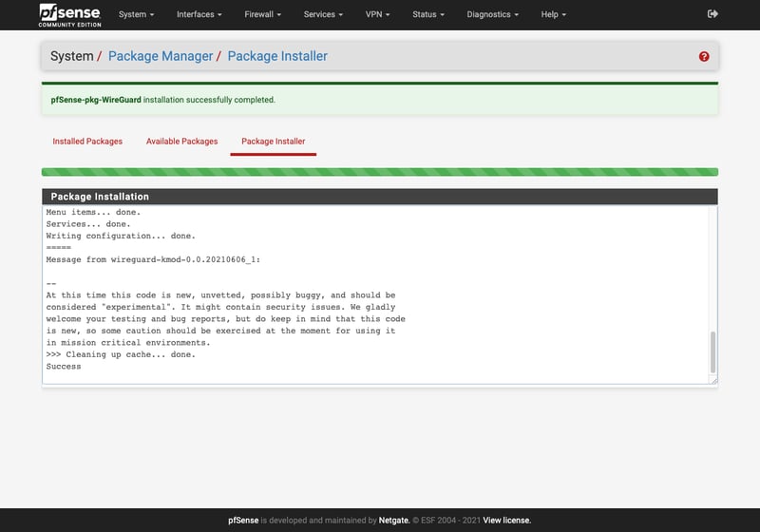Open the Diagnostics menu
Screen dimensions: 760x532
(492, 15)
